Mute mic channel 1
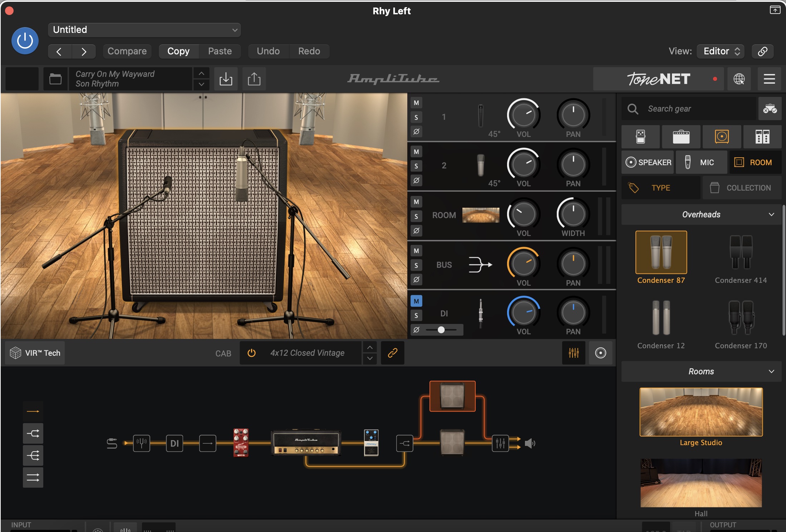Screen dimensions: 786x532 (x=416, y=103)
